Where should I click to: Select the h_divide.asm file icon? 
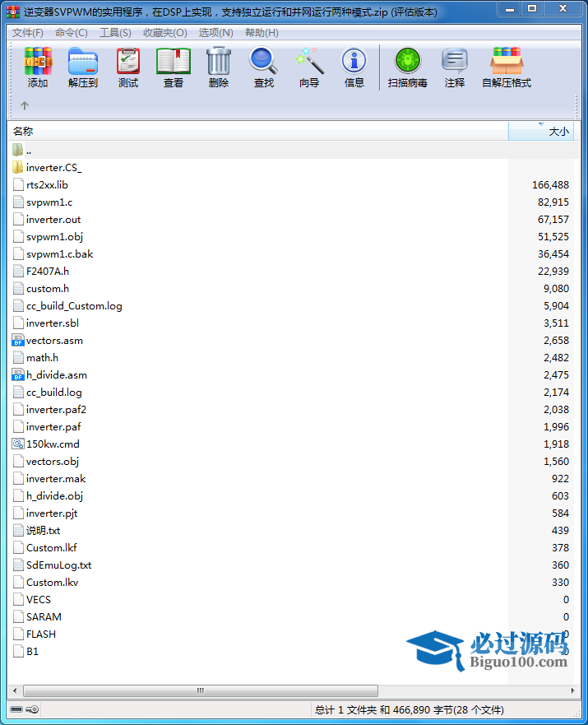point(17,375)
